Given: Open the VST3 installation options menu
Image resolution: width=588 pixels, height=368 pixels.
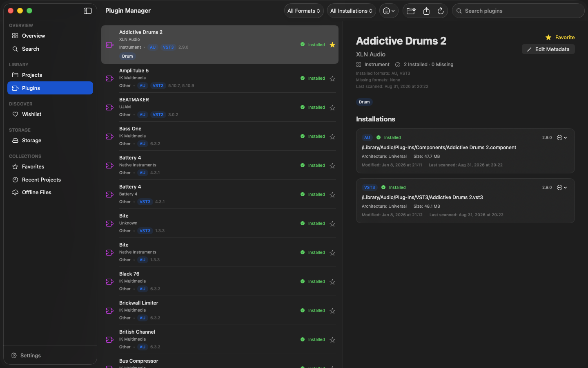Looking at the screenshot, I should [562, 188].
